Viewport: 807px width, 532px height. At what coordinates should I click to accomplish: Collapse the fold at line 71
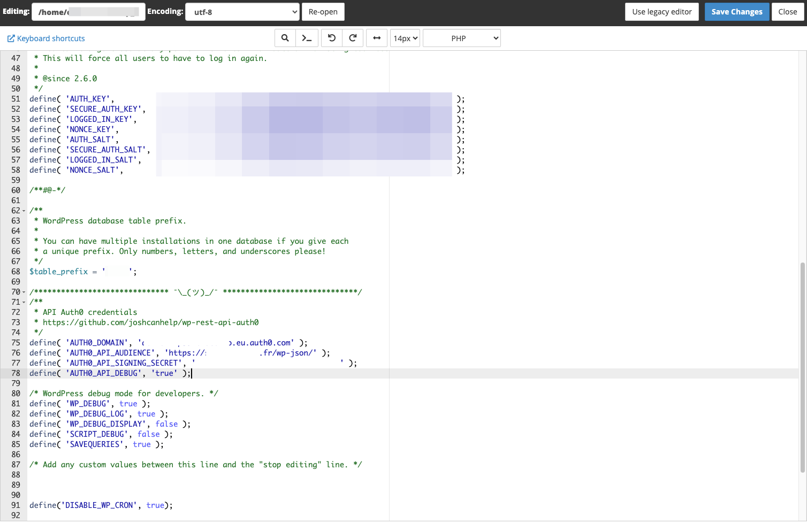coord(24,302)
